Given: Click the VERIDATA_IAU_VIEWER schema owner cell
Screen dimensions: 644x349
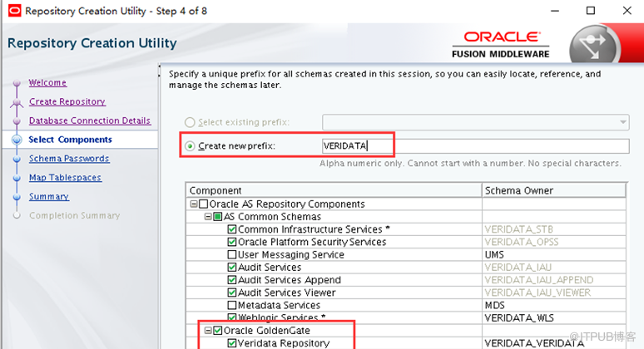Looking at the screenshot, I should [x=553, y=292].
